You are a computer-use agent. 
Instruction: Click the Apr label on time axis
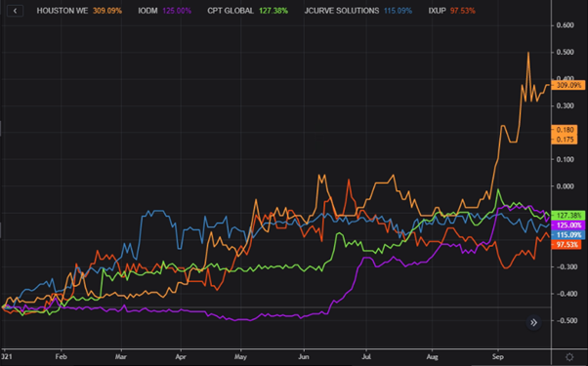pyautogui.click(x=181, y=356)
